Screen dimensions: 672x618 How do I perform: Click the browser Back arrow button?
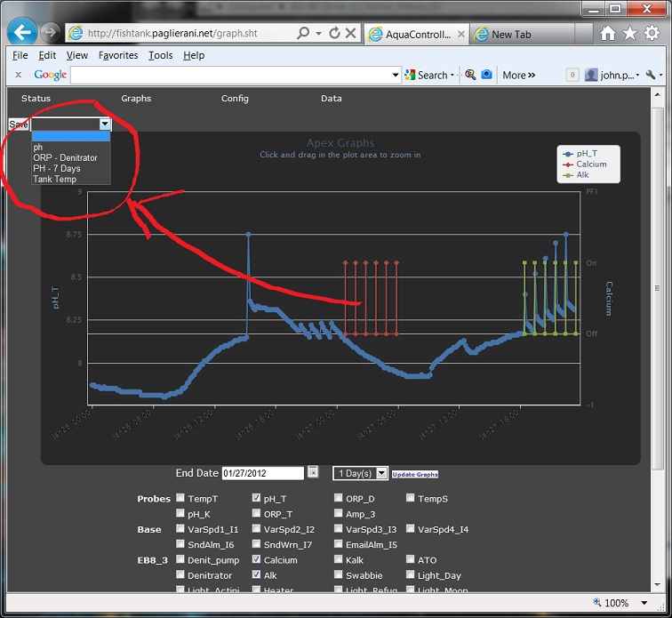[x=22, y=33]
